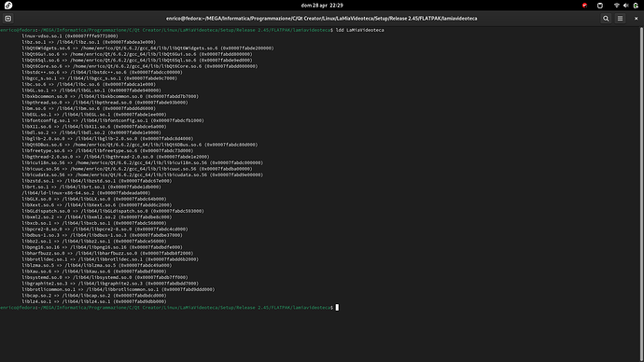Click the libXau.so.6 line
Image resolution: width=644 pixels, height=362 pixels.
94,271
